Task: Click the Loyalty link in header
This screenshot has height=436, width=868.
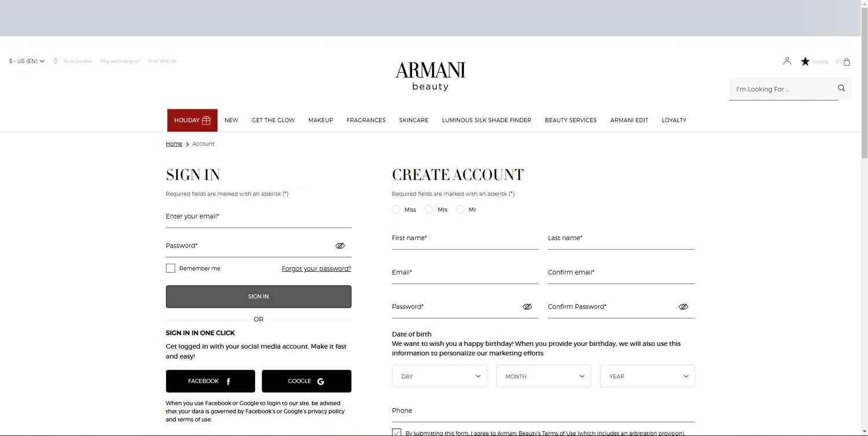Action: click(x=821, y=62)
